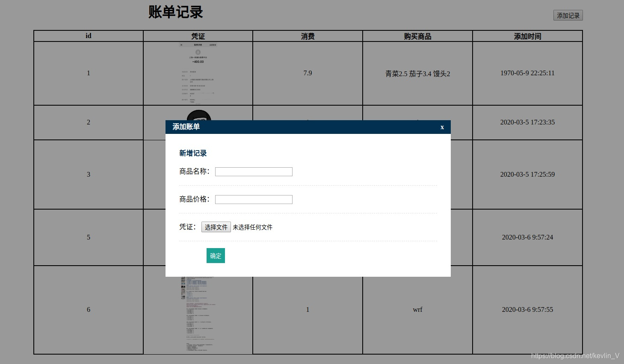Focus the 商品名称 input field
624x364 pixels.
click(x=254, y=172)
